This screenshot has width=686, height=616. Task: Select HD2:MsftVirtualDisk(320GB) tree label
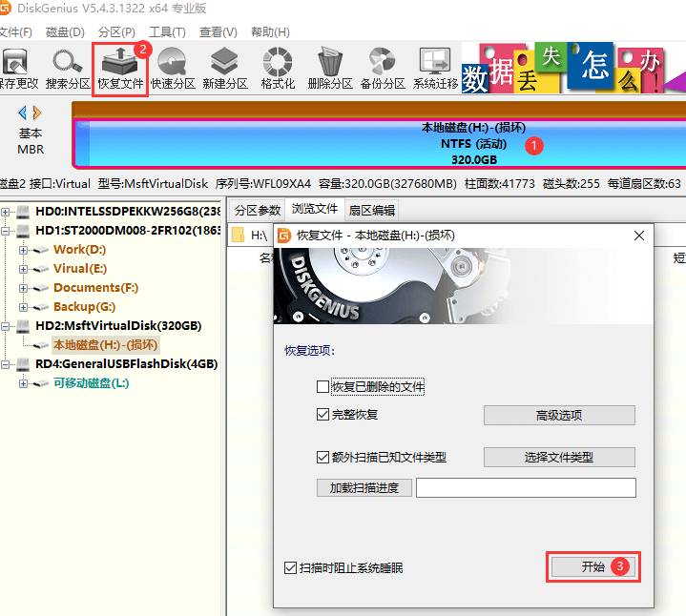tap(118, 326)
